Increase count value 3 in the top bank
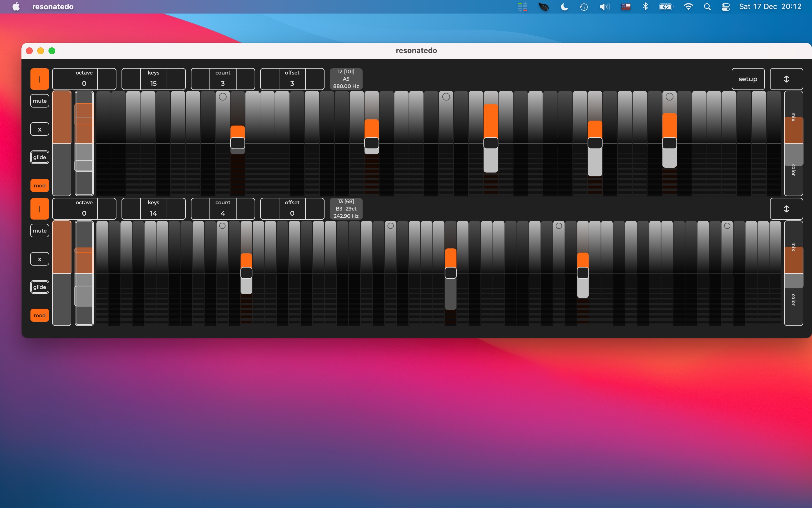 [x=245, y=79]
